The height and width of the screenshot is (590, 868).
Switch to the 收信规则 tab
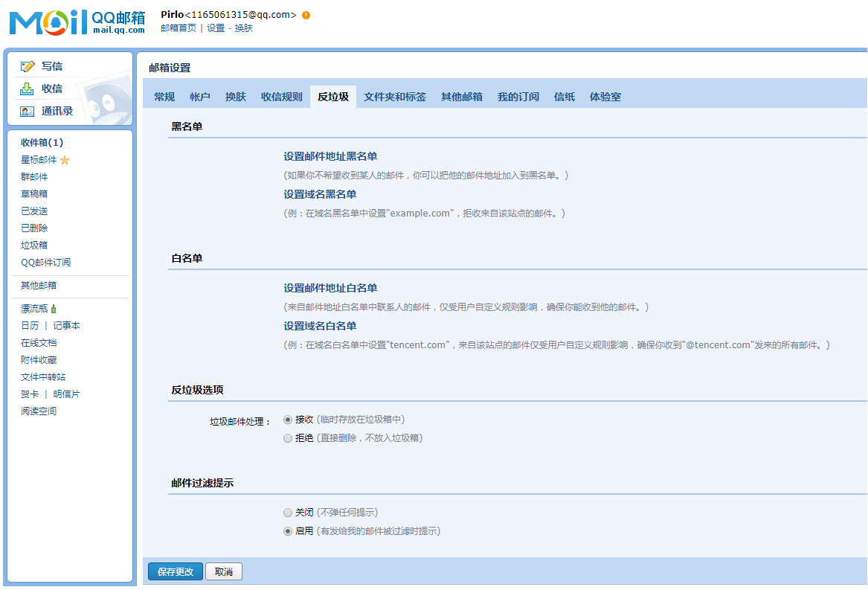coord(281,97)
